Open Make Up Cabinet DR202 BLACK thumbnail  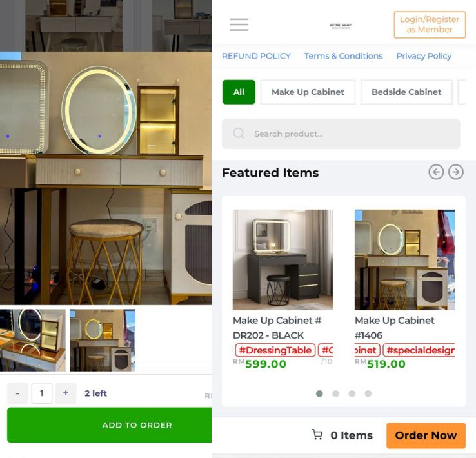click(283, 259)
